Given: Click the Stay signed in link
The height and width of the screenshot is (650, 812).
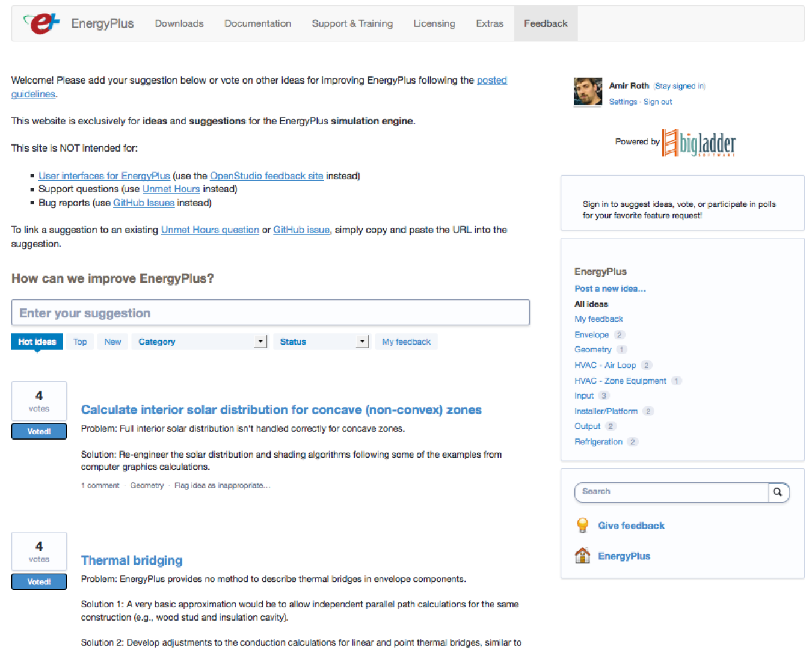Looking at the screenshot, I should tap(680, 86).
